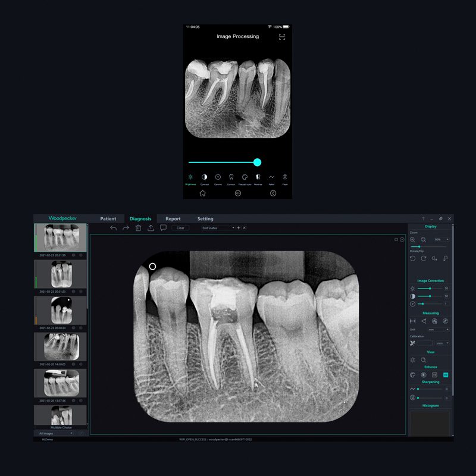The image size is (476, 476).
Task: Expand the All Images filter dropdown
Action: click(x=56, y=434)
